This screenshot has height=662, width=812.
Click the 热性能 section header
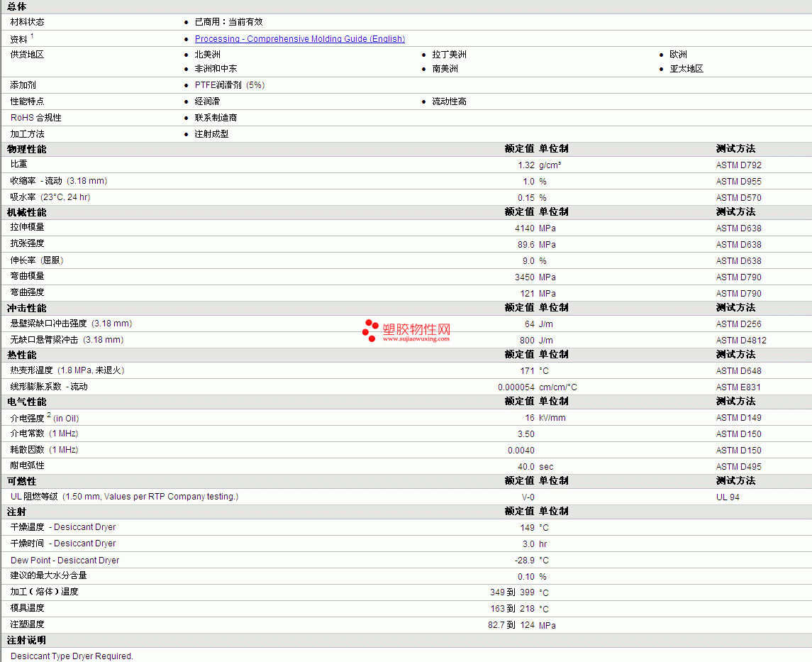click(x=22, y=355)
